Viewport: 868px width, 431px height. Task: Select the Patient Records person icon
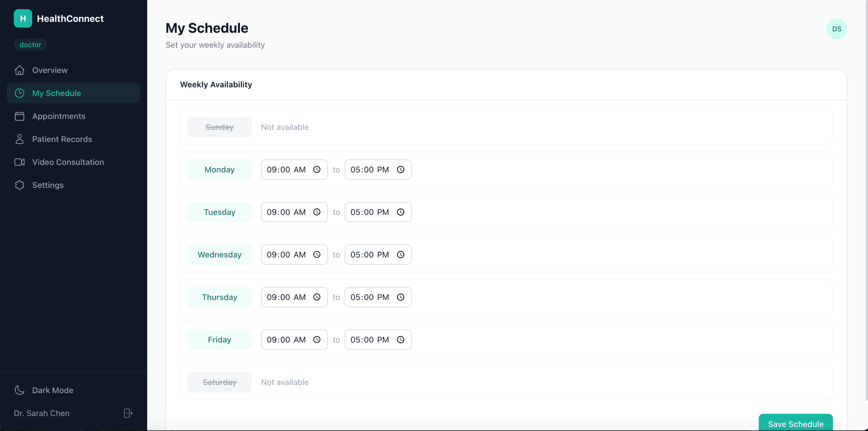pos(20,139)
